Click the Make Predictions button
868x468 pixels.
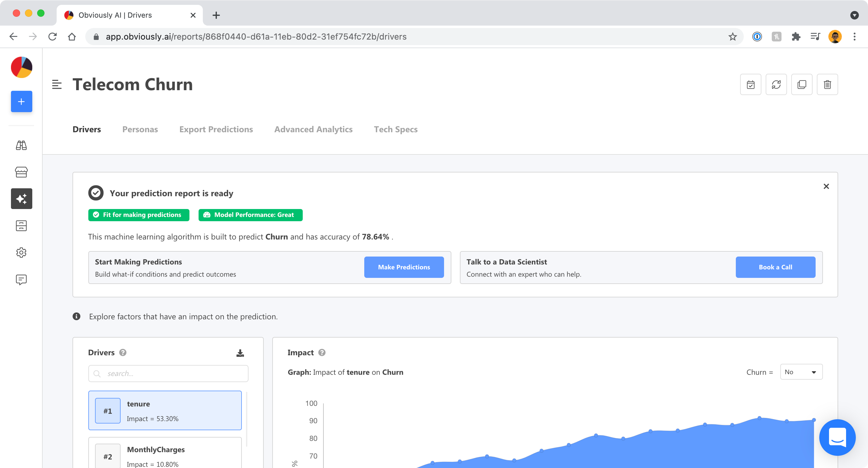pyautogui.click(x=404, y=267)
